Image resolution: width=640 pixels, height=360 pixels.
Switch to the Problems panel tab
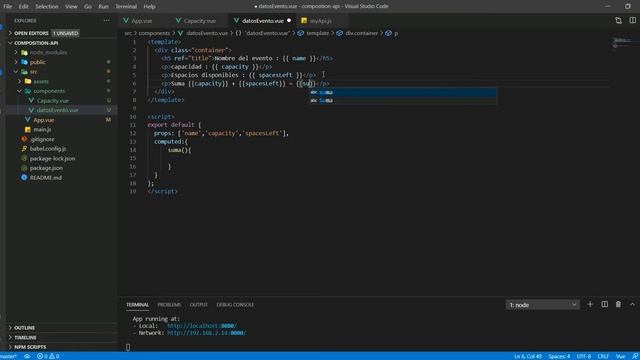click(169, 305)
